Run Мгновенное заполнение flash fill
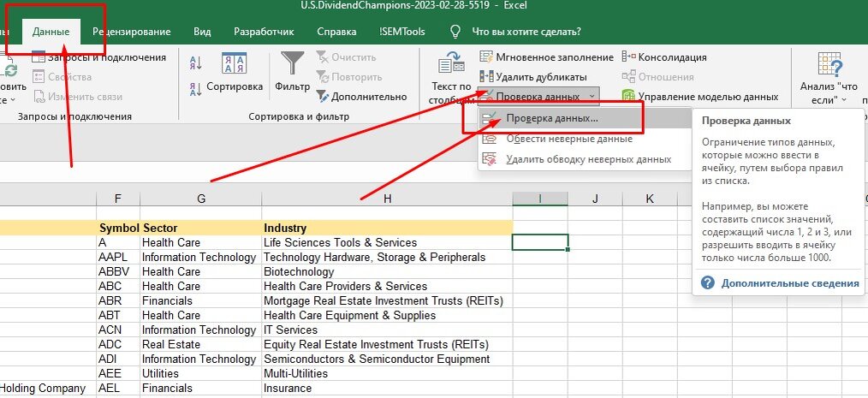Image resolution: width=868 pixels, height=398 pixels. pyautogui.click(x=546, y=57)
